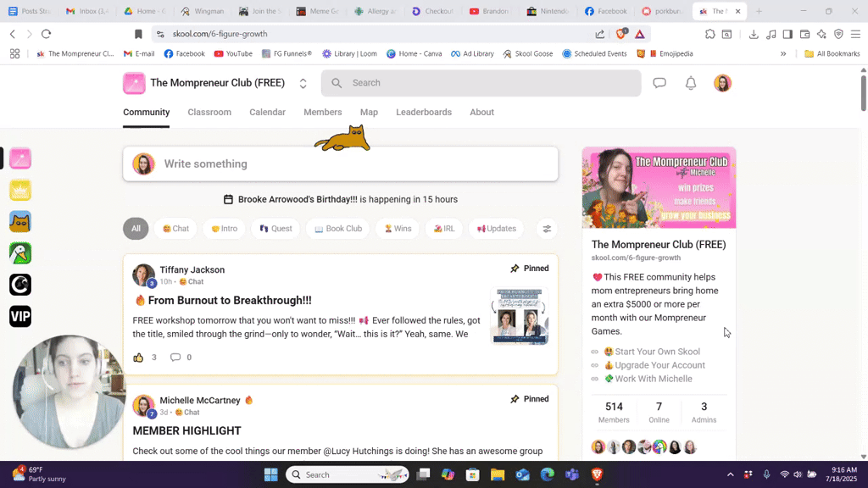The image size is (868, 488).
Task: Open Michelle McCartney's profile name
Action: pos(200,401)
